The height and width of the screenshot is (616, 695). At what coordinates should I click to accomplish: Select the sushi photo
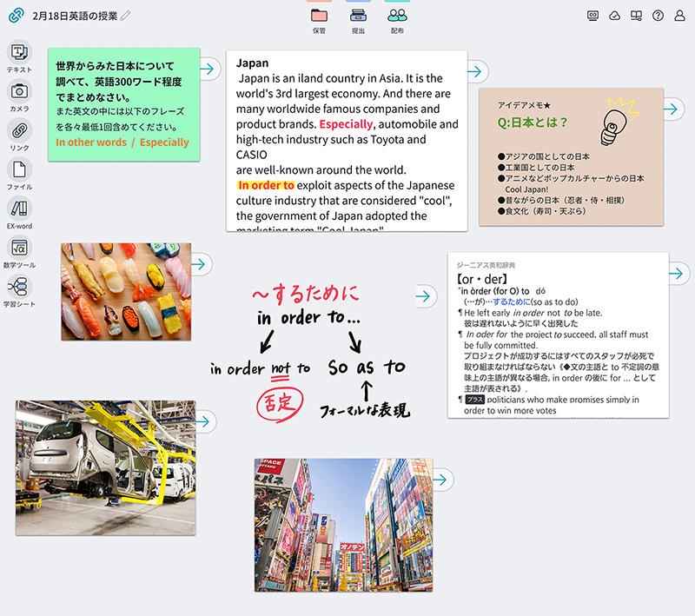(x=126, y=292)
